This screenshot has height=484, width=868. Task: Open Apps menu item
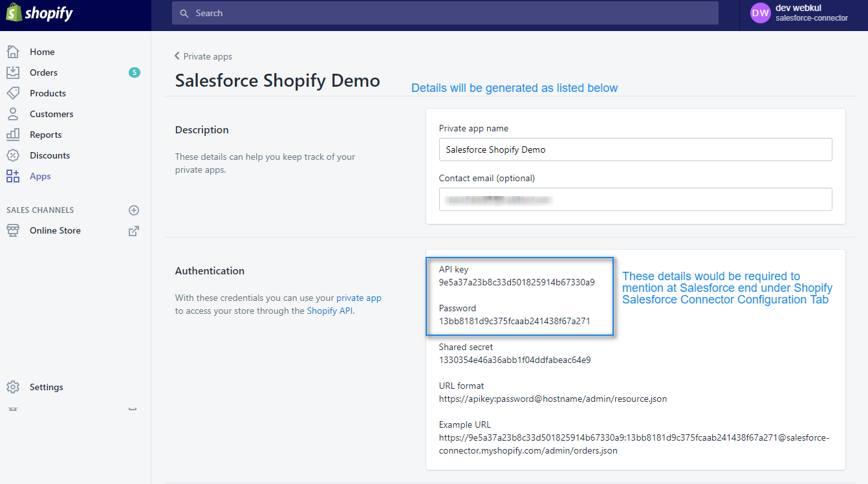click(40, 176)
